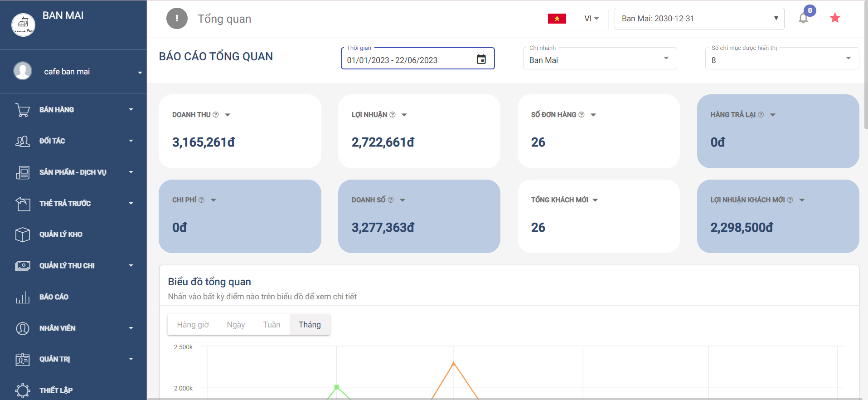Click the Doanh thu help question icon

click(216, 115)
